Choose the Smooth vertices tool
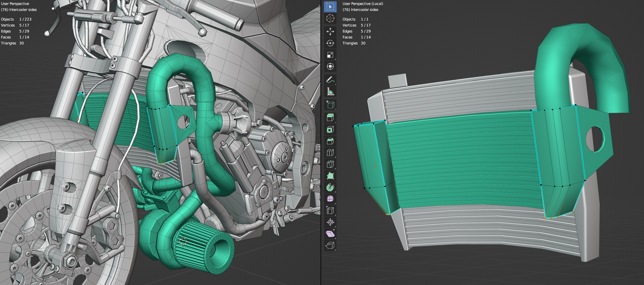Screen dimensions: 644x285 pos(330,199)
